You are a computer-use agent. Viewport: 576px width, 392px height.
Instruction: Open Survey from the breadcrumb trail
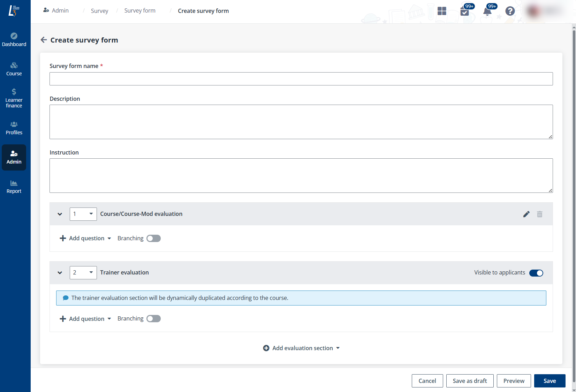coord(99,10)
